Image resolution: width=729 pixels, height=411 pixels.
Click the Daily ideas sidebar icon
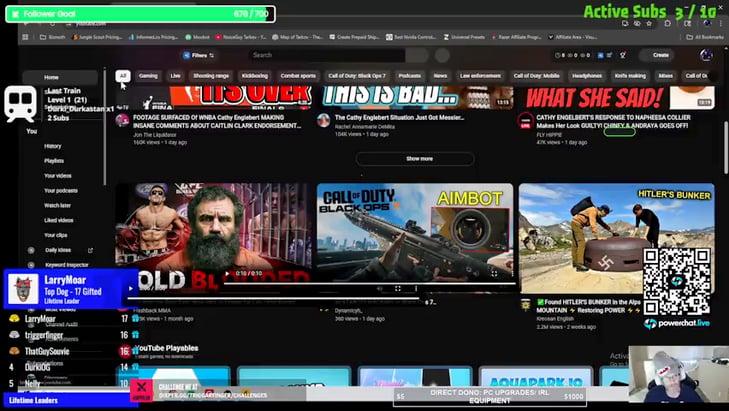(x=31, y=250)
